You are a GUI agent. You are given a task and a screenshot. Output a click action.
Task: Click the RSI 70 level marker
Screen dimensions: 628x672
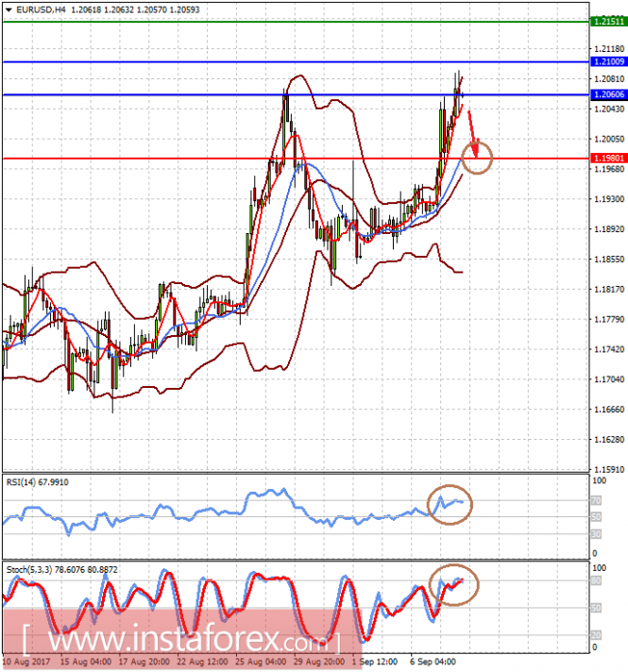pos(596,500)
